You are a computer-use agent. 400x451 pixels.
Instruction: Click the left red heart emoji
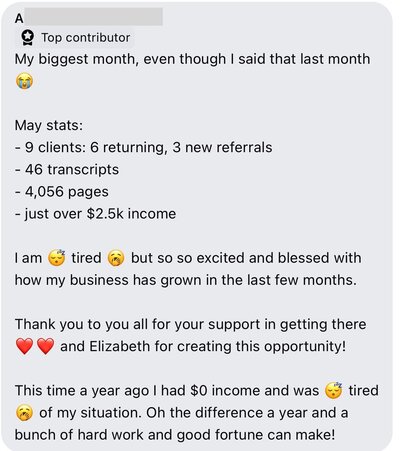click(x=24, y=346)
